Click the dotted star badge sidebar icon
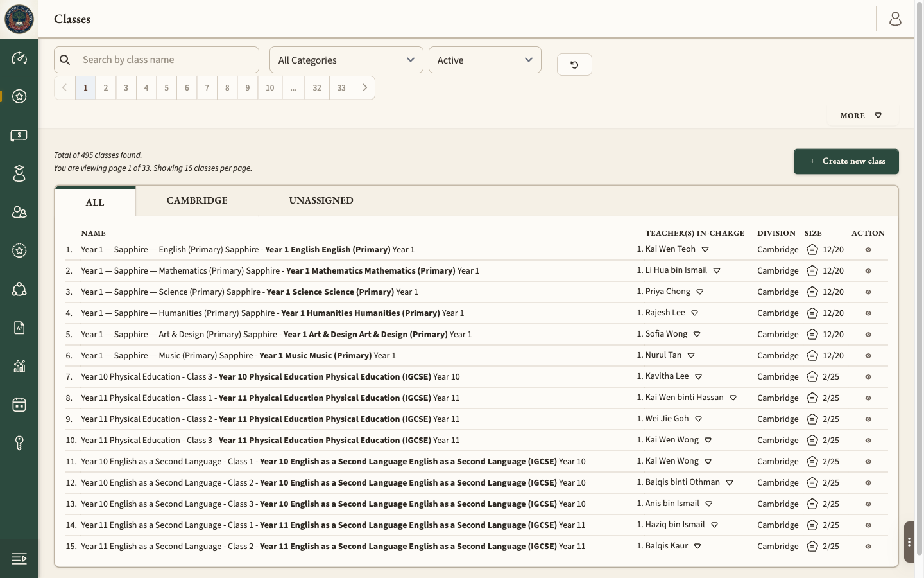The image size is (924, 578). 19,250
